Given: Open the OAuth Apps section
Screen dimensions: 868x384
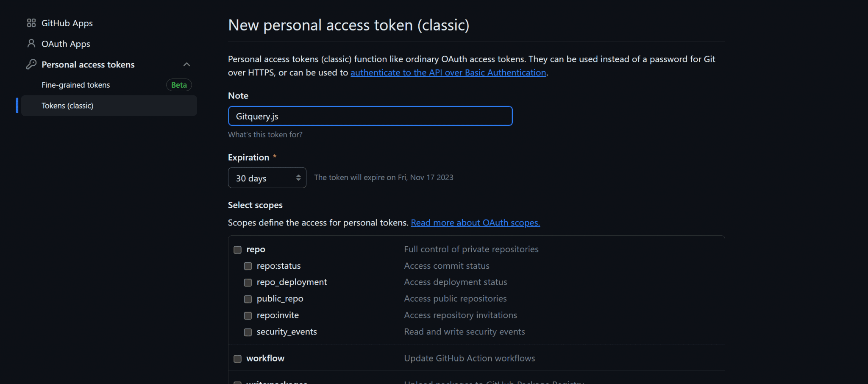Looking at the screenshot, I should tap(65, 44).
